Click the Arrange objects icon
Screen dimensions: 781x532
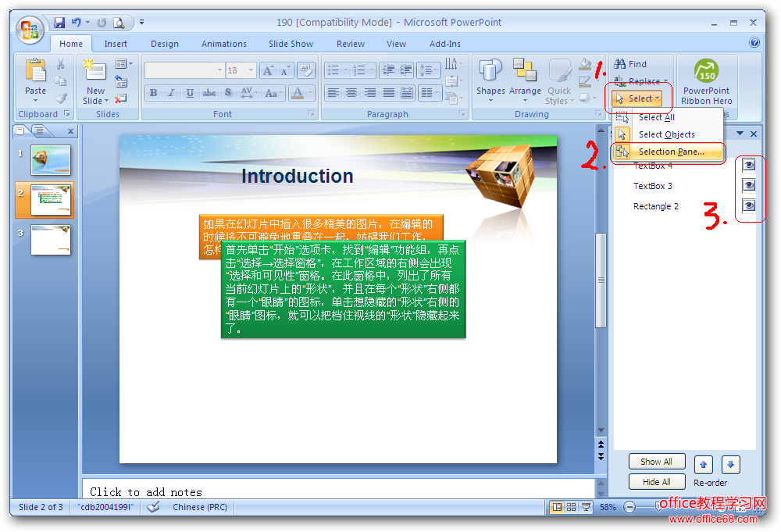pos(525,78)
